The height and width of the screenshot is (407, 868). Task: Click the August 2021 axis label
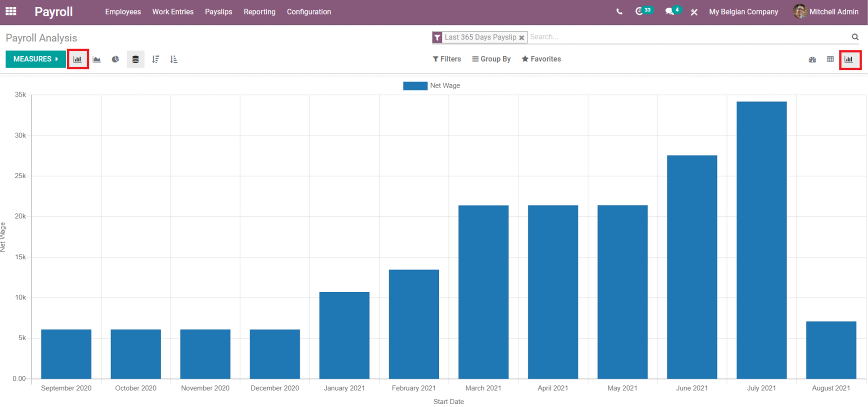tap(831, 388)
